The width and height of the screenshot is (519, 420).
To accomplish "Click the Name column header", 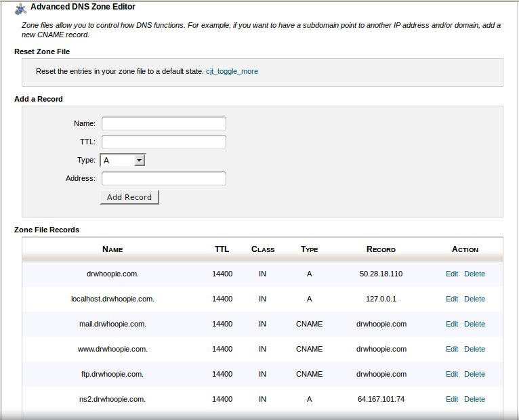I will 112,249.
